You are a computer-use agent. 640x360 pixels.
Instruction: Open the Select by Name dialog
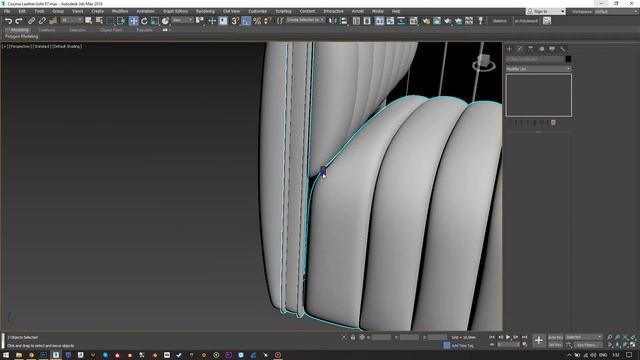pos(99,21)
